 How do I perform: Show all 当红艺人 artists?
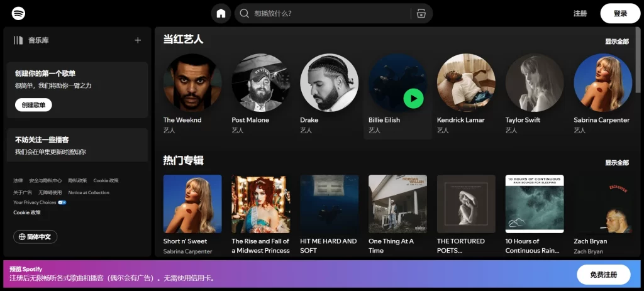click(x=616, y=41)
